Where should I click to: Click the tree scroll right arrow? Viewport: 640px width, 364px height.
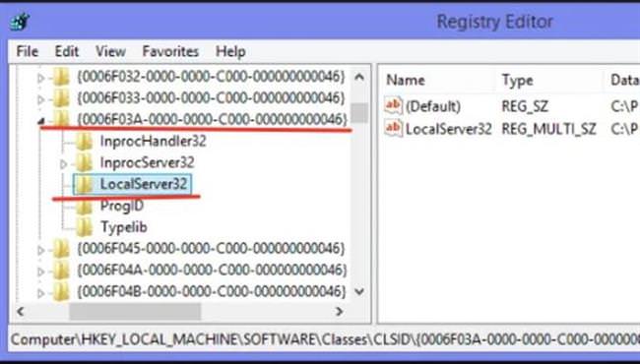pos(339,312)
